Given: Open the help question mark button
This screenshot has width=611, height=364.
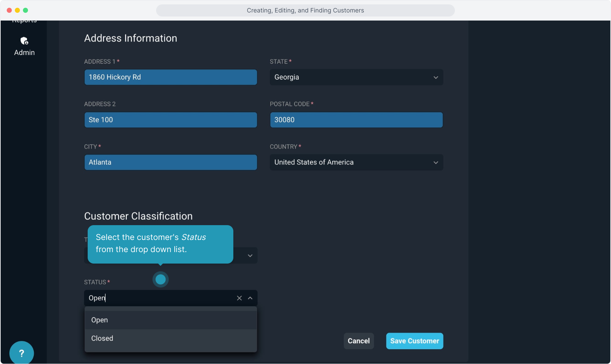Looking at the screenshot, I should pyautogui.click(x=22, y=353).
